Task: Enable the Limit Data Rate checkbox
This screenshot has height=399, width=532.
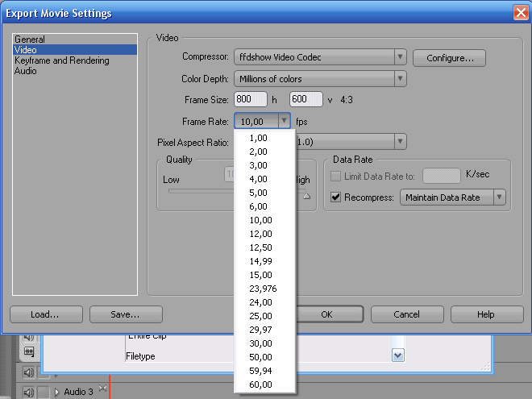Action: coord(337,176)
